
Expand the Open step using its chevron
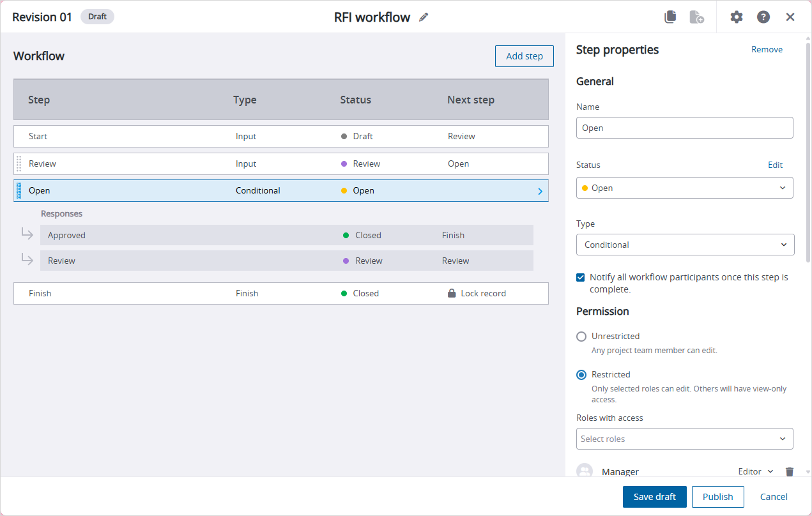(x=540, y=190)
